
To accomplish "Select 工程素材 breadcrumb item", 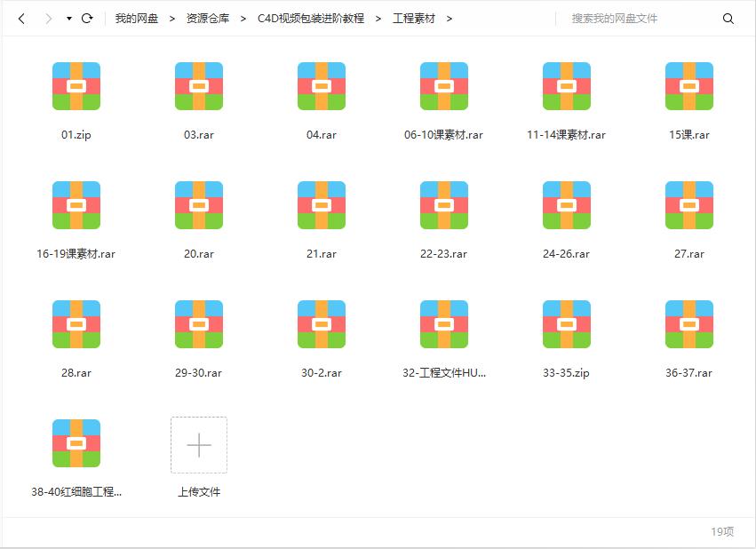I will (414, 19).
